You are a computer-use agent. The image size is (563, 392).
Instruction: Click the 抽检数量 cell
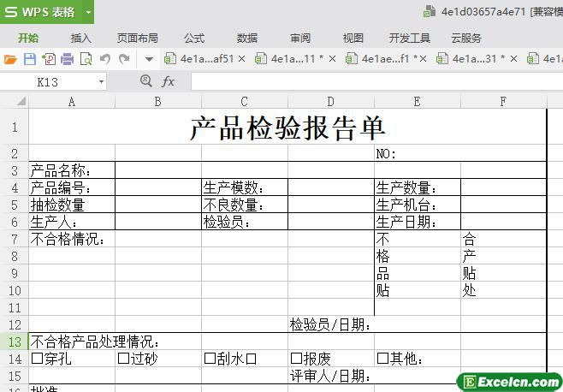[x=72, y=205]
